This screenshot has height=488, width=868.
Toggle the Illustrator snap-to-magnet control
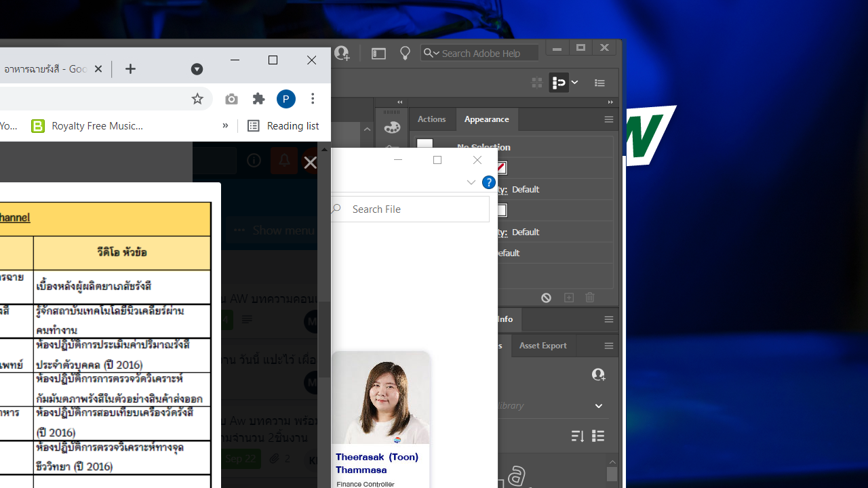pos(559,83)
